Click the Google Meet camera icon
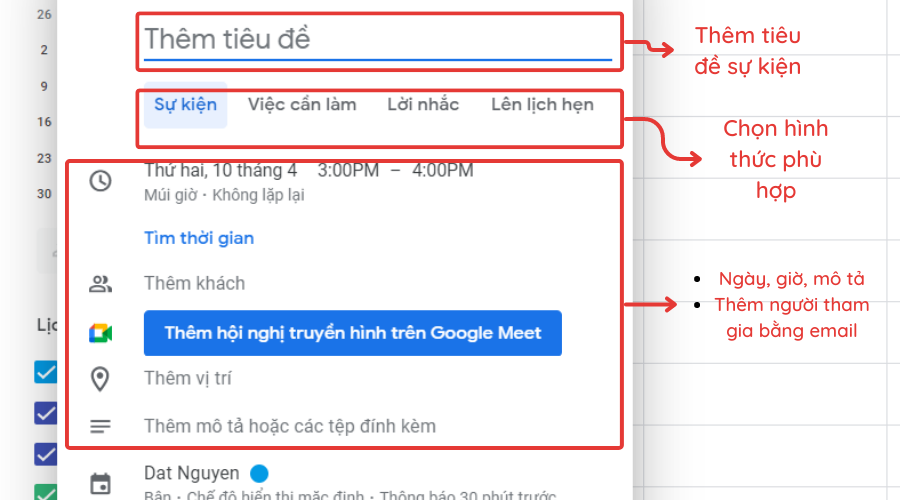 (x=100, y=333)
